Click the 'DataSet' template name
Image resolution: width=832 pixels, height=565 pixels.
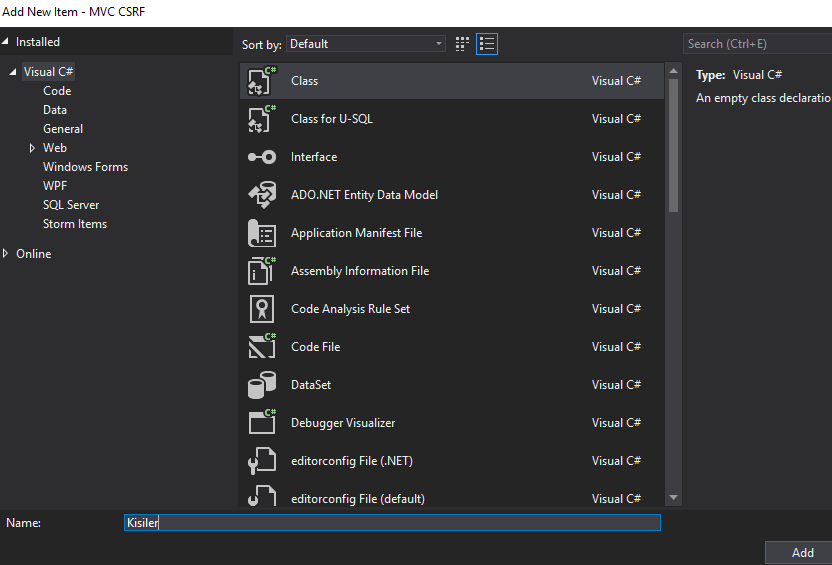coord(311,385)
